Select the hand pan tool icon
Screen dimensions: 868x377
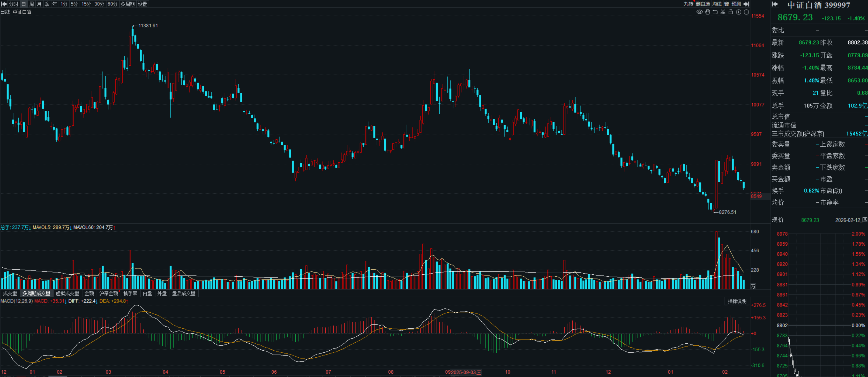[707, 12]
